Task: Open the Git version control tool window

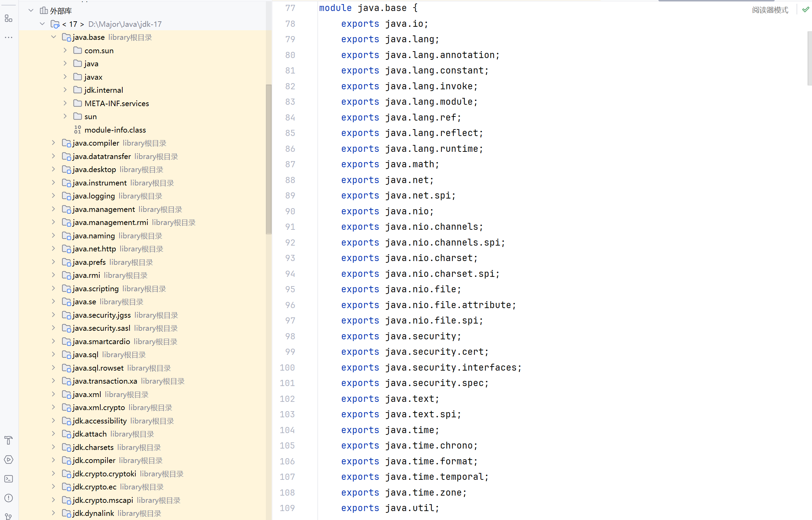Action: tap(9, 516)
